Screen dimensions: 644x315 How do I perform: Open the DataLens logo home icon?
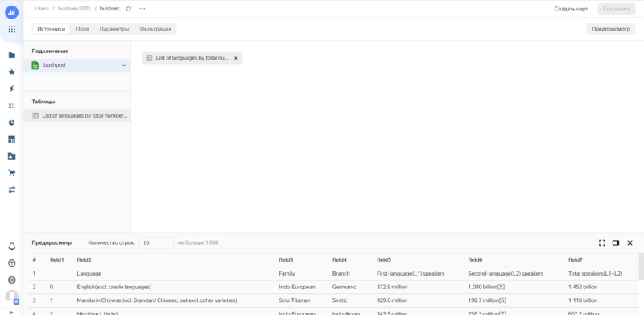coord(11,12)
